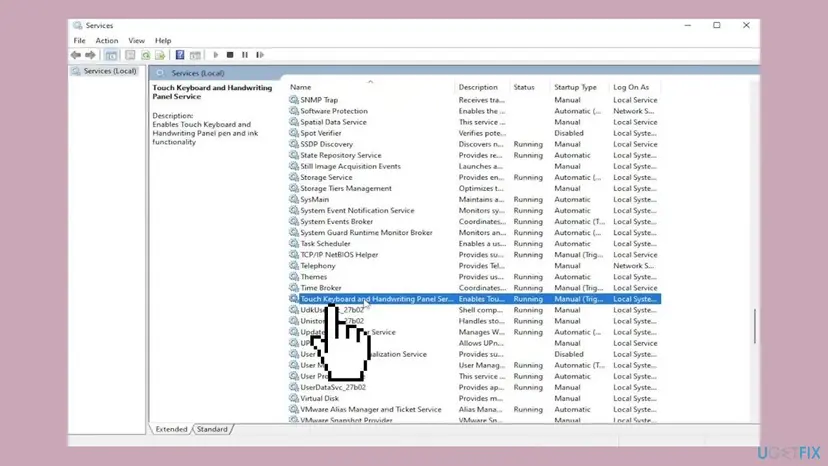Viewport: 828px width, 466px height.
Task: Click Disabled startup type of Spot Verifier
Action: [x=569, y=133]
